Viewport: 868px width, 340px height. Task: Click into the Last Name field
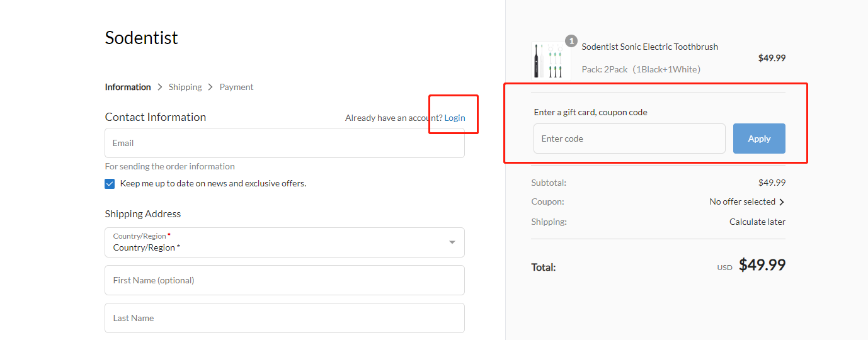click(284, 318)
